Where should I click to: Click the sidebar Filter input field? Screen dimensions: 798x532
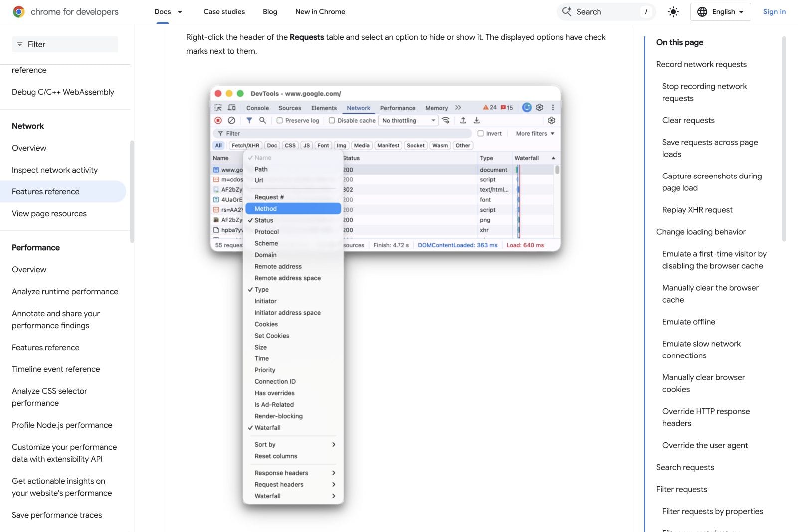65,44
